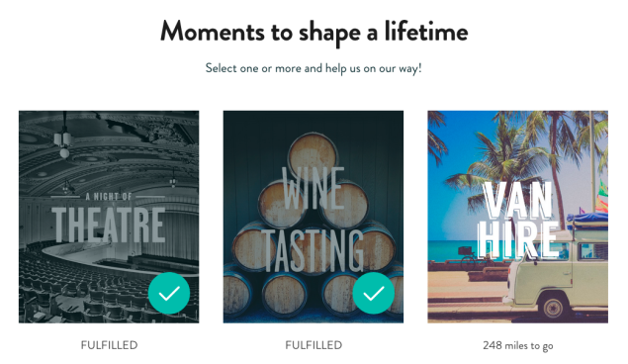Click the large THEATRE title on first card

tap(109, 225)
